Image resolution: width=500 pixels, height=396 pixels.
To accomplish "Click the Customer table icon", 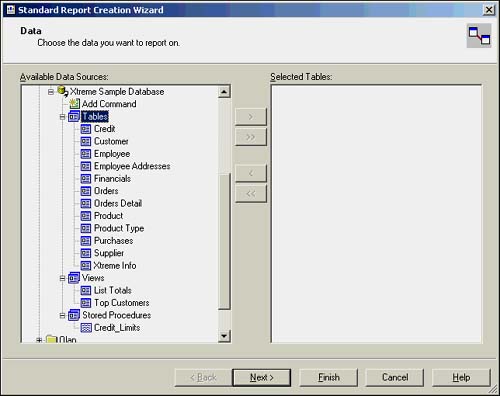I will (86, 141).
